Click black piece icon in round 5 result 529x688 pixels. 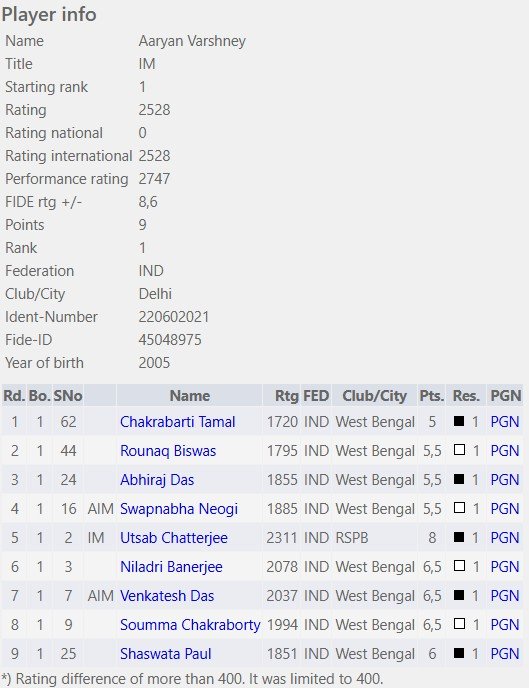click(459, 537)
